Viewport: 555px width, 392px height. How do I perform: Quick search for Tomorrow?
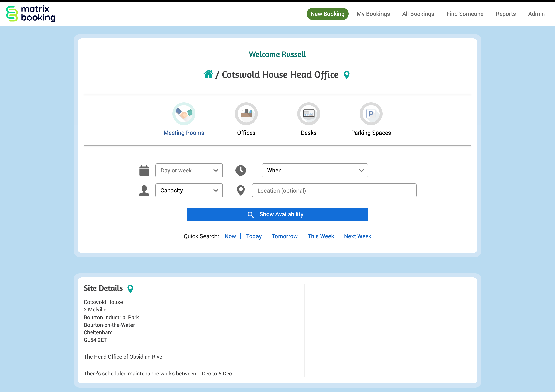pyautogui.click(x=284, y=236)
